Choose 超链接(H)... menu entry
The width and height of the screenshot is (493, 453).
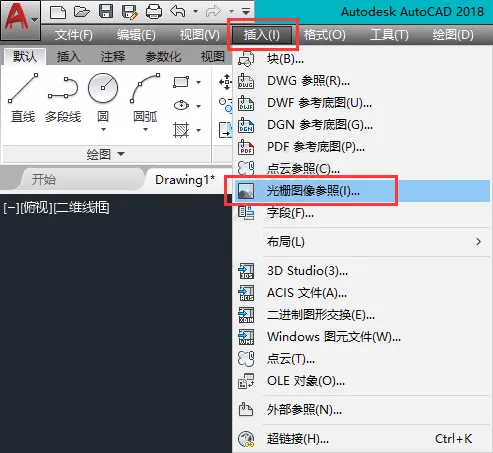click(362, 439)
